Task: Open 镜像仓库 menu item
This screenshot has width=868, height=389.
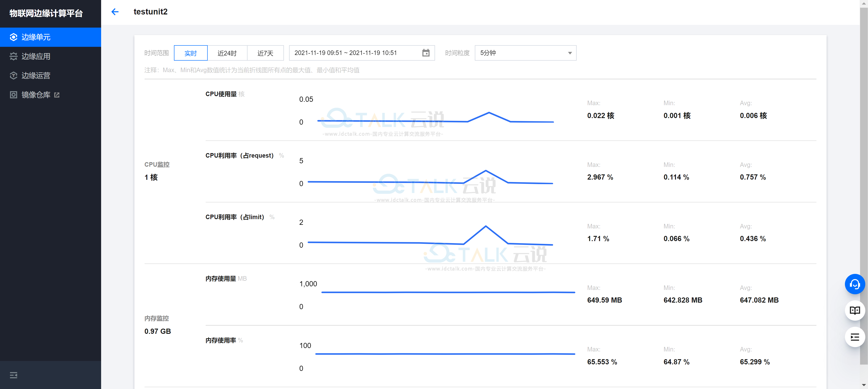Action: tap(50, 95)
